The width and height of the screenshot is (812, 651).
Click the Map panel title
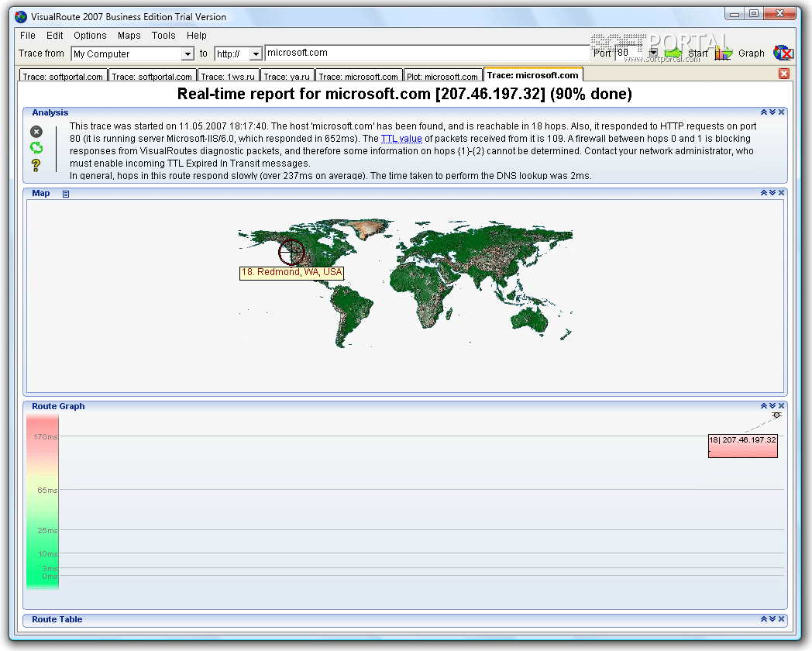41,193
